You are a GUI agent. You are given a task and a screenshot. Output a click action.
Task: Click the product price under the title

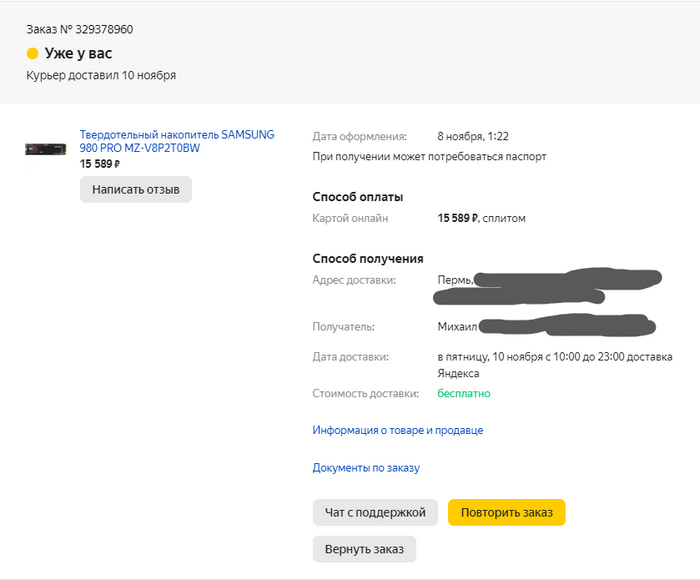coord(99,164)
